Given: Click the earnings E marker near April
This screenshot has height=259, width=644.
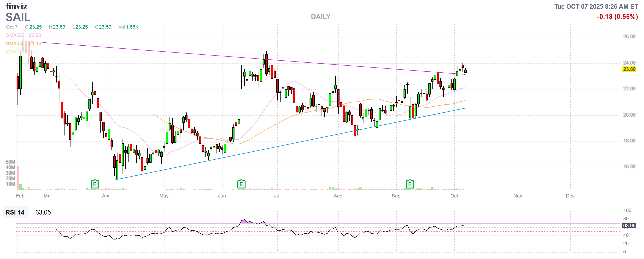Looking at the screenshot, I should pyautogui.click(x=95, y=185).
